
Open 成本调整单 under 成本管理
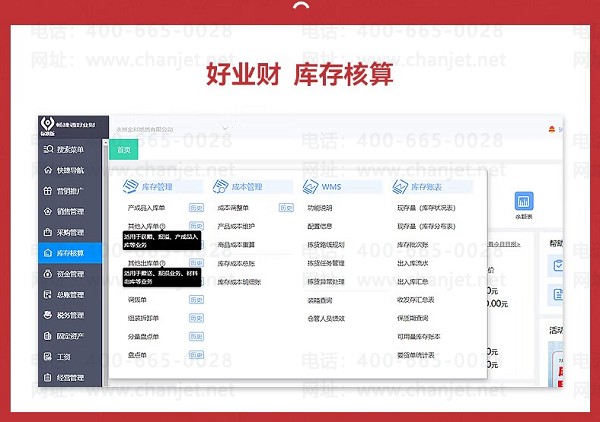(233, 208)
